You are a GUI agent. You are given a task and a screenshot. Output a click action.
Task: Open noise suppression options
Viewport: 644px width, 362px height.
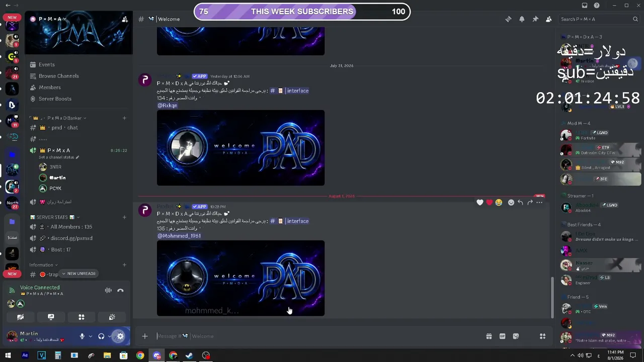[x=108, y=290]
